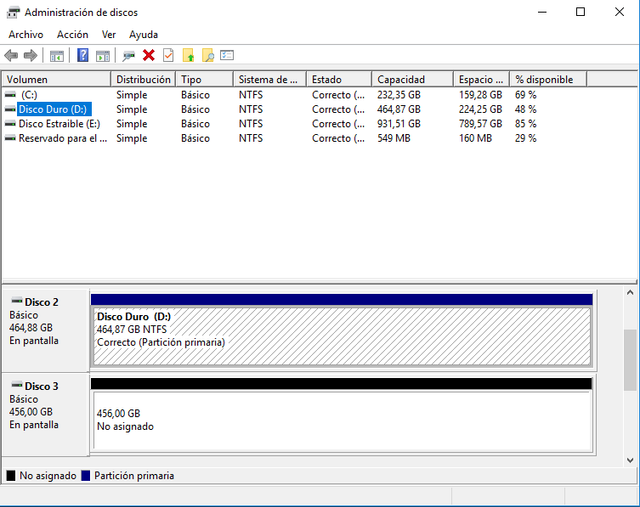The width and height of the screenshot is (640, 507).
Task: Select the Disco 3 label panel
Action: [46, 414]
